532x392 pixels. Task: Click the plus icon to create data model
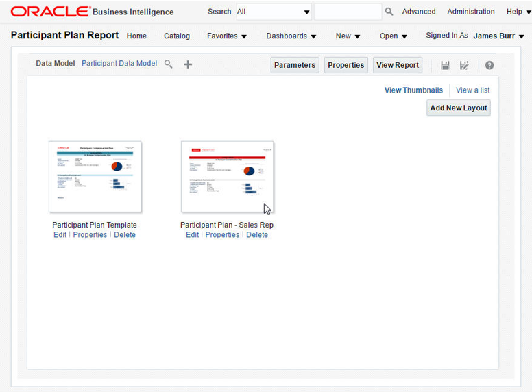188,64
